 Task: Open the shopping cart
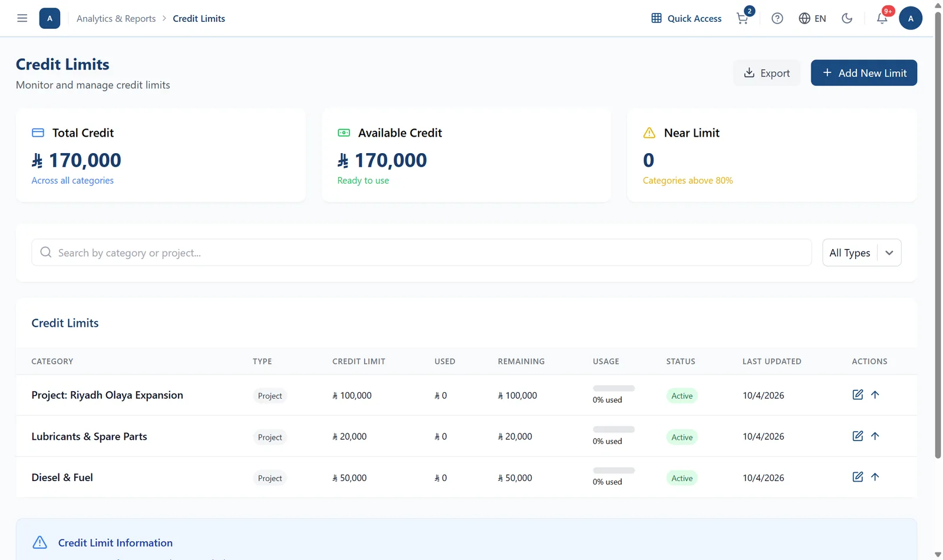click(x=743, y=18)
